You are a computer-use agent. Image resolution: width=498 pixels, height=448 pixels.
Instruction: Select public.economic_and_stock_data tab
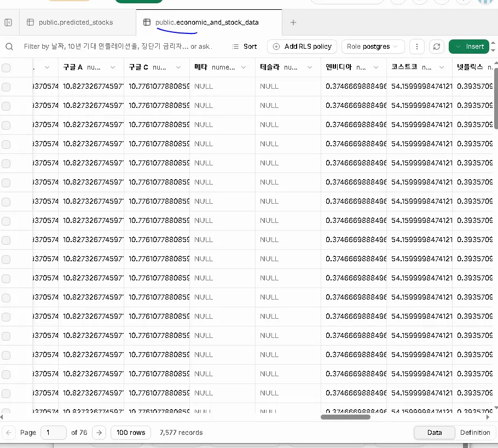click(209, 22)
